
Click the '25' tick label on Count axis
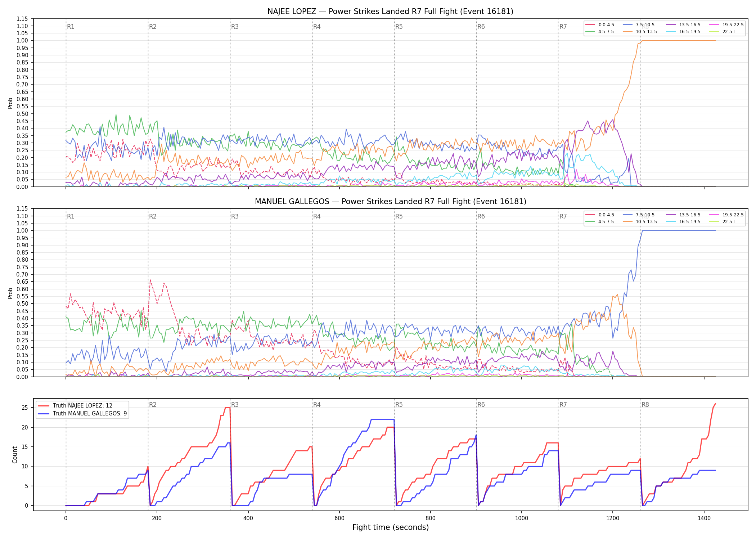coord(25,408)
